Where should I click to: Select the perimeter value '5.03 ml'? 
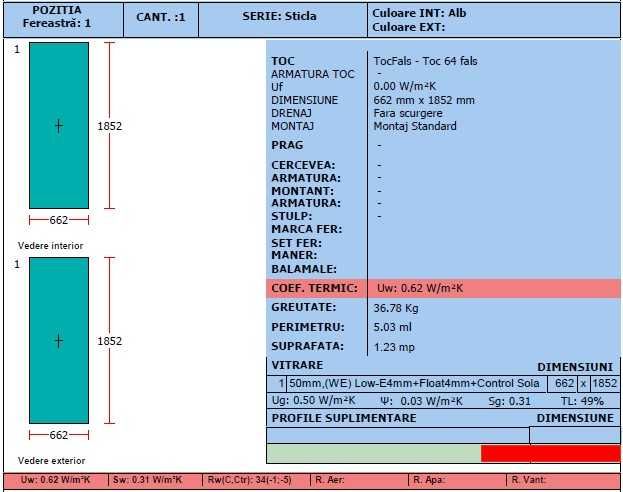[392, 327]
